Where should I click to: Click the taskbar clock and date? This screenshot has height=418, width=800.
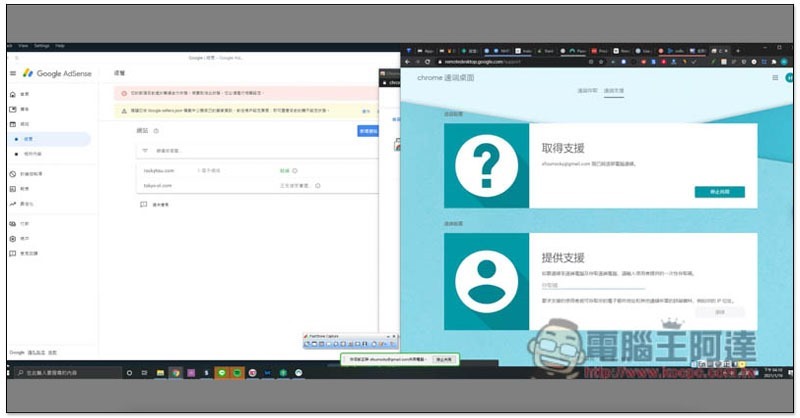(773, 372)
